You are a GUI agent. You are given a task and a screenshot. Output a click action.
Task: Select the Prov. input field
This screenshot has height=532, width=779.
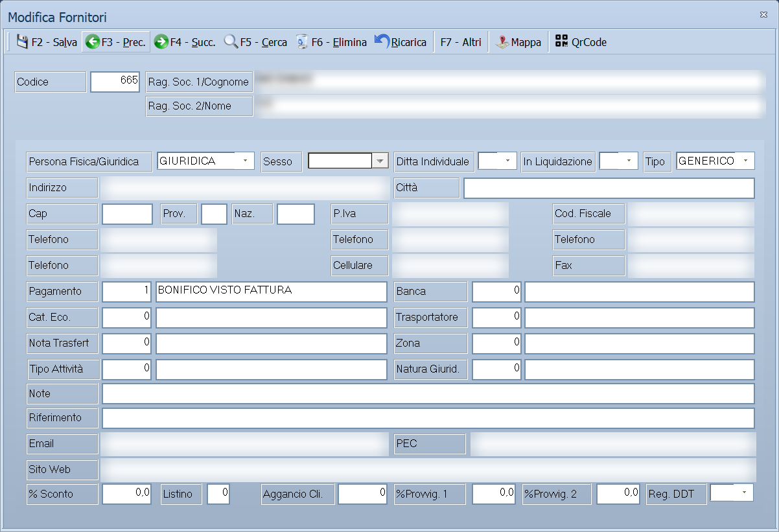click(215, 214)
